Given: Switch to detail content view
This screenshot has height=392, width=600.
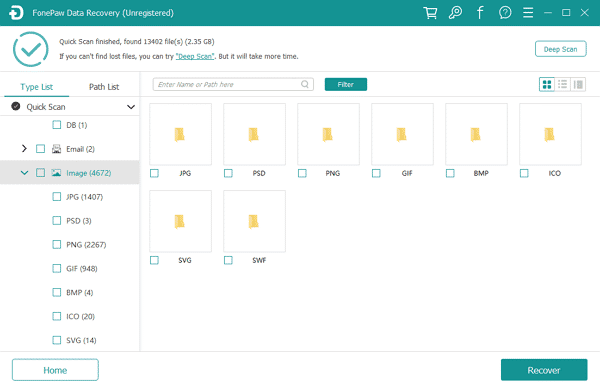Looking at the screenshot, I should point(578,84).
